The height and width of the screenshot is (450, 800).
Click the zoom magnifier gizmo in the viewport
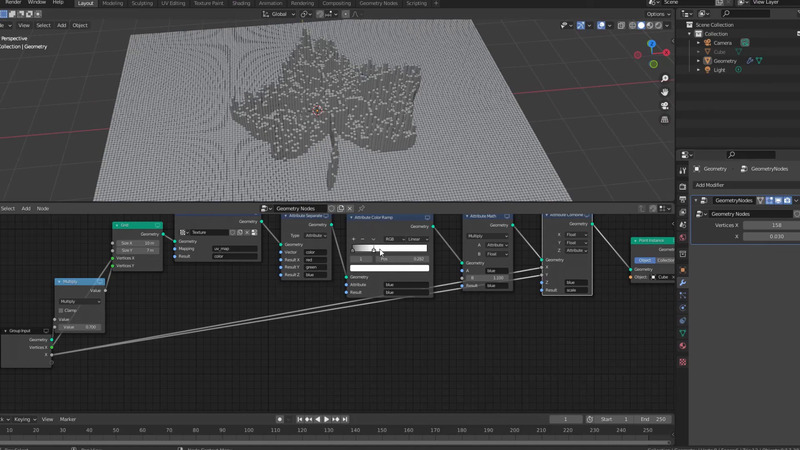coord(665,78)
